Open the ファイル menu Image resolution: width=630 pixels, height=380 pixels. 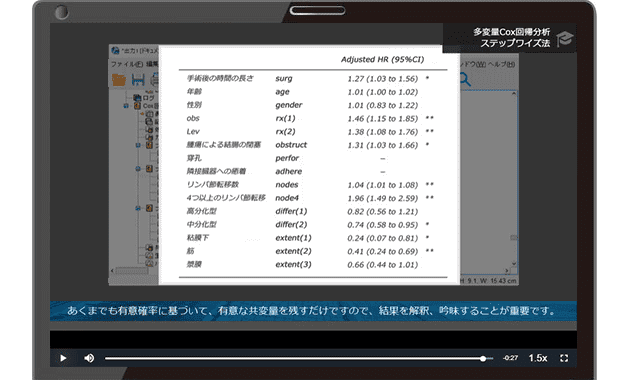click(127, 64)
